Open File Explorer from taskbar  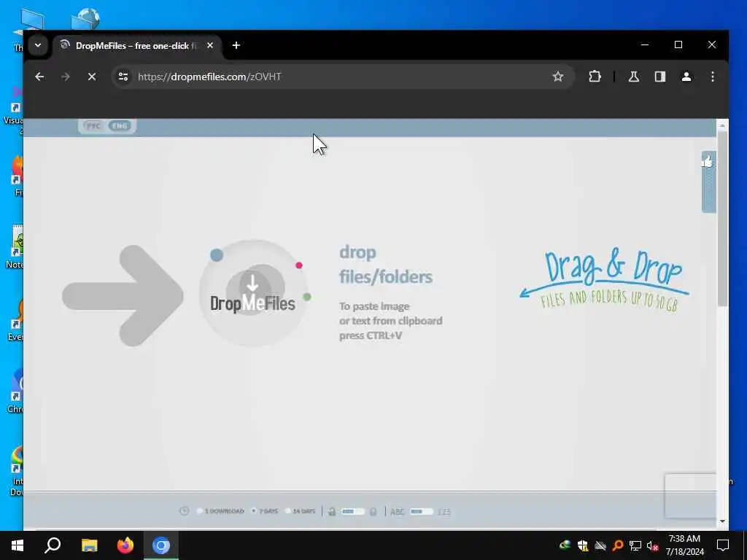click(x=89, y=545)
